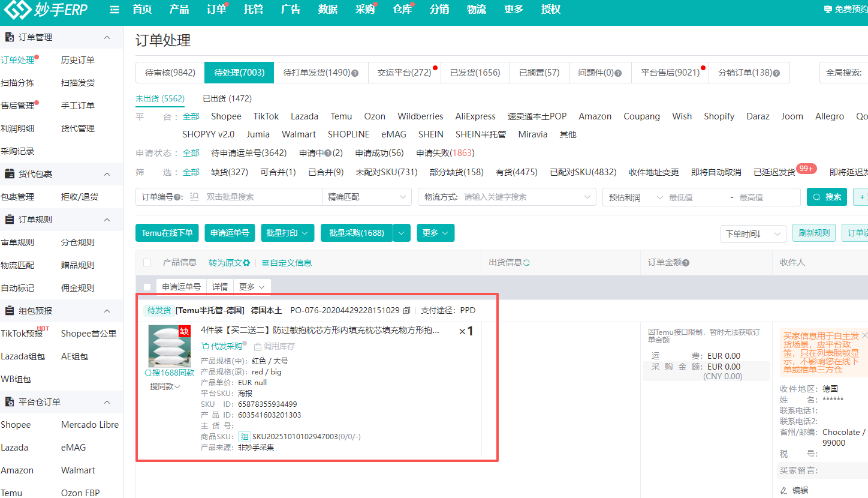Click the pillow product thumbnail image
The image size is (868, 498).
click(170, 346)
